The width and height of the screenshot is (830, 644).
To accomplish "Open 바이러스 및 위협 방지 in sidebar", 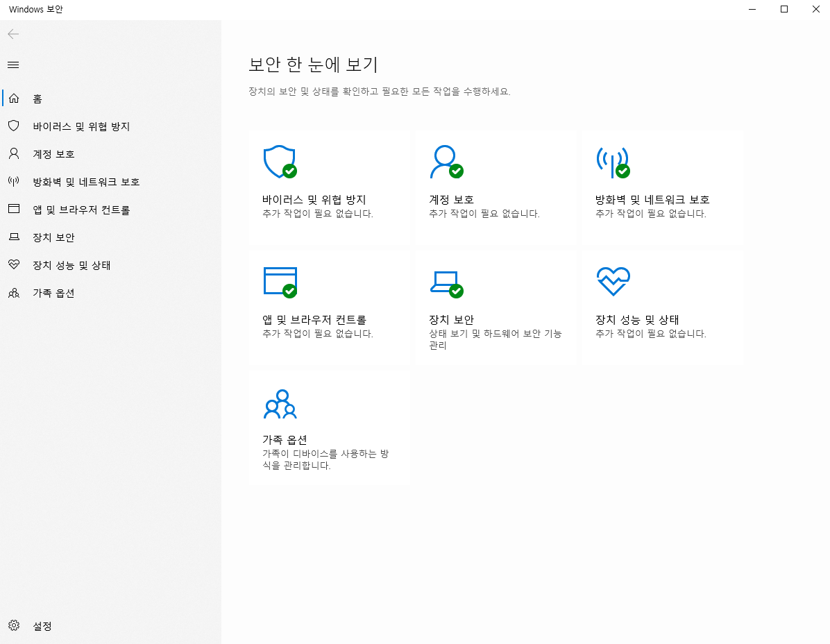I will coord(81,126).
